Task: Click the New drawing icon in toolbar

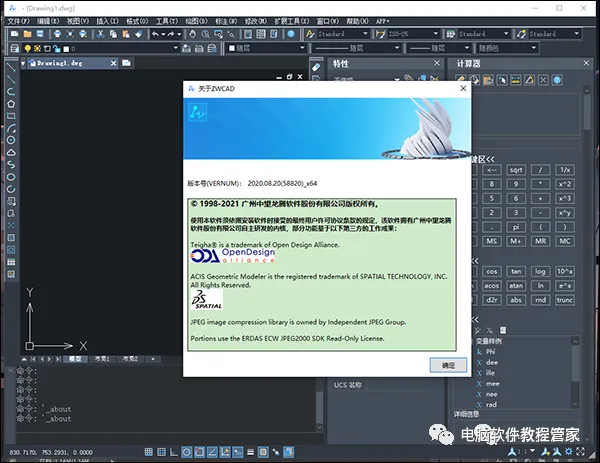Action: click(15, 34)
